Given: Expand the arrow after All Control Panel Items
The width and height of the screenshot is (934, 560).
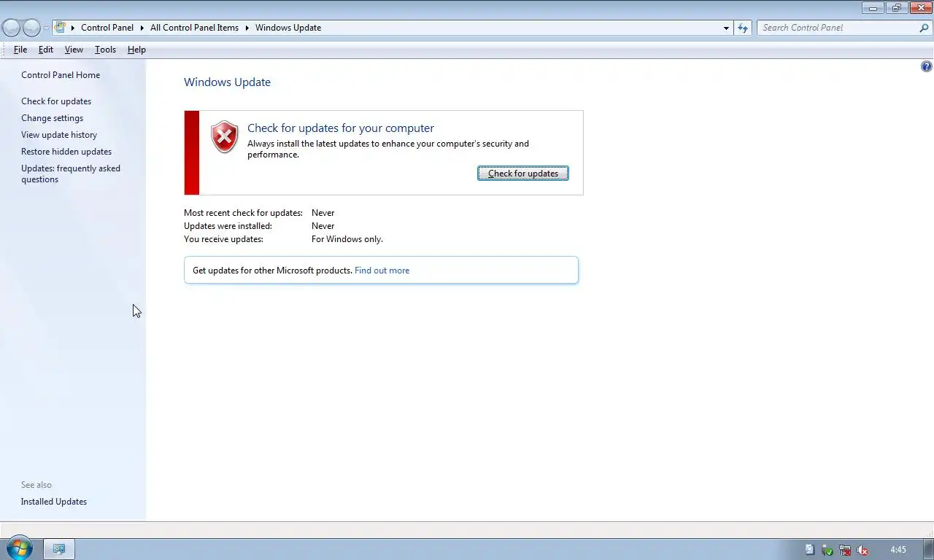Looking at the screenshot, I should 247,28.
